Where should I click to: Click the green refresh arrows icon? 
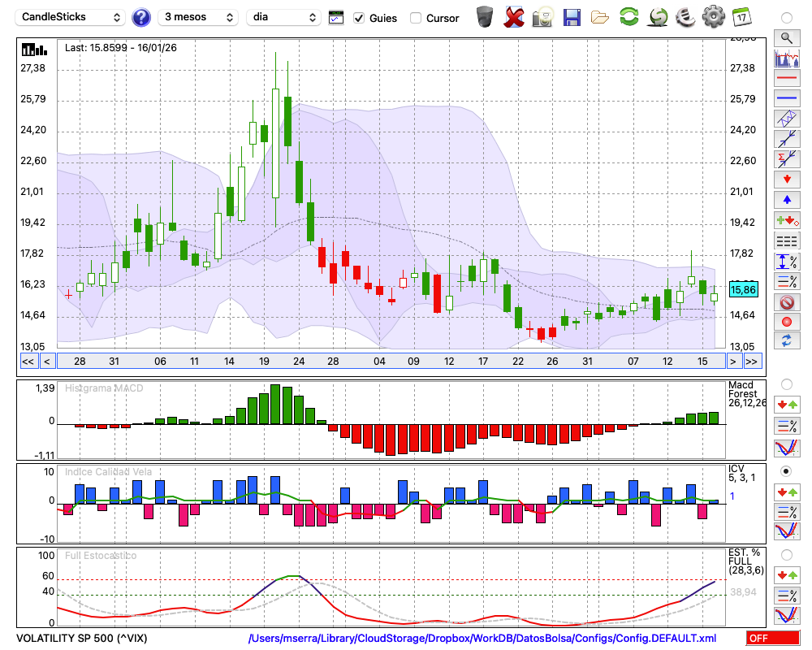pyautogui.click(x=628, y=17)
